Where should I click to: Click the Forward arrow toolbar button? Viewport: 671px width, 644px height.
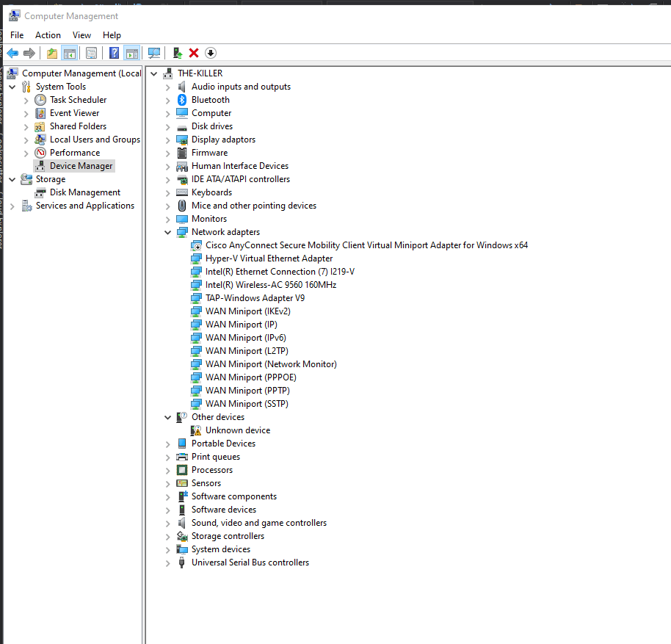[29, 53]
